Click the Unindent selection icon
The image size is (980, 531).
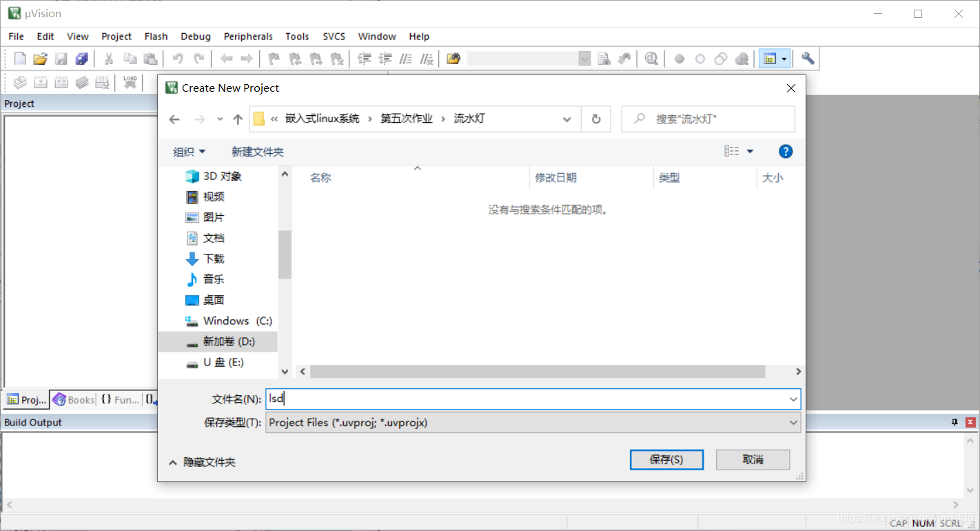click(385, 59)
